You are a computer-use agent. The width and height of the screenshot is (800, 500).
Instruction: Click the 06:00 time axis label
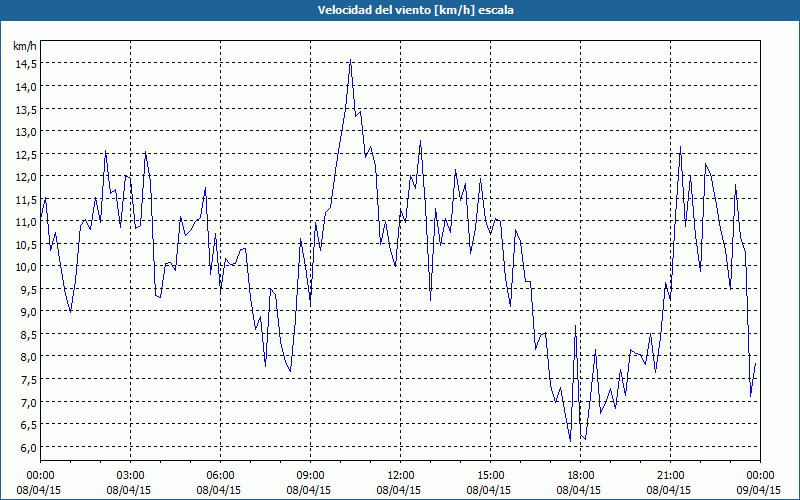pos(220,476)
